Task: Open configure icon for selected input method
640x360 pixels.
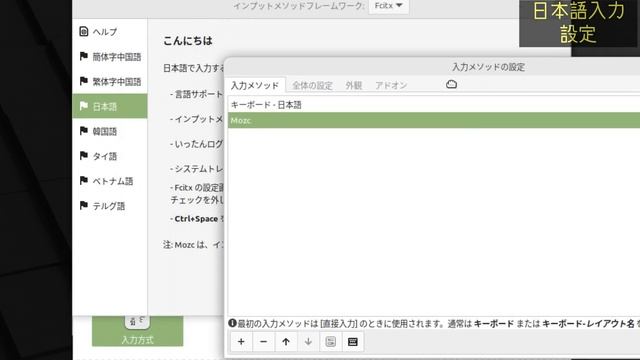Action: (331, 342)
